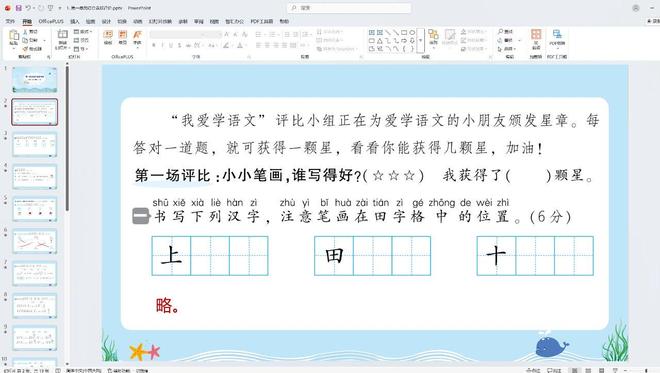Image resolution: width=660 pixels, height=373 pixels.
Task: Center the paragraph text
Action: coord(268,45)
